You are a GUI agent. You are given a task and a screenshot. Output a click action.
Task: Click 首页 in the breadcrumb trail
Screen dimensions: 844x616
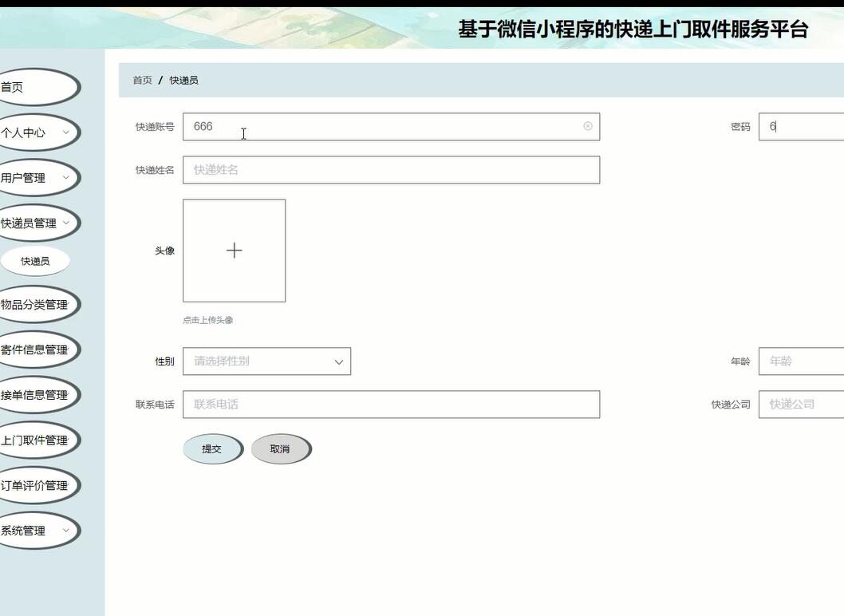coord(141,80)
